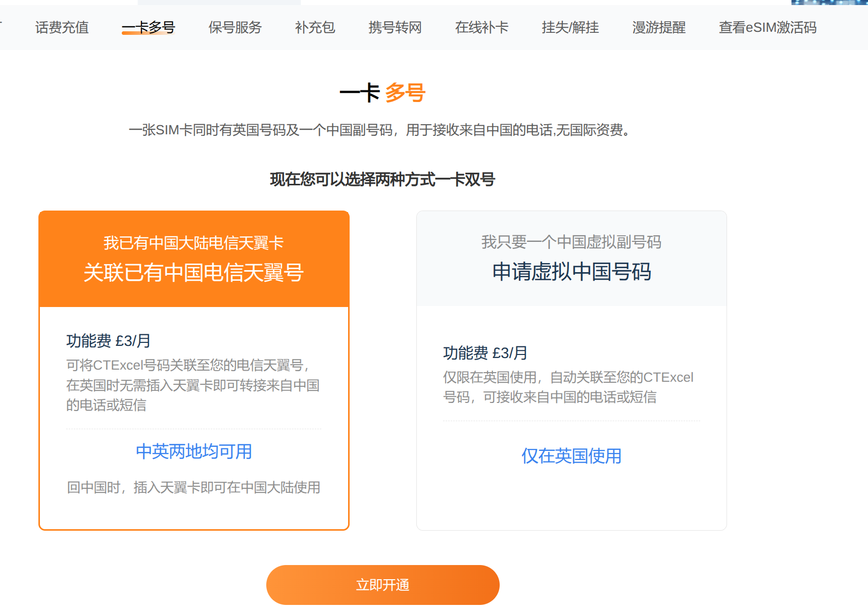Navigate to 保号服务 in the menu

[234, 28]
